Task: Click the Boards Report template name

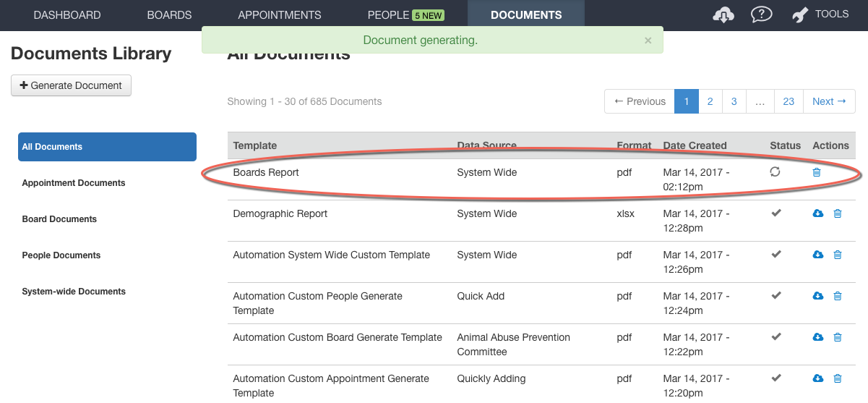Action: (x=266, y=172)
